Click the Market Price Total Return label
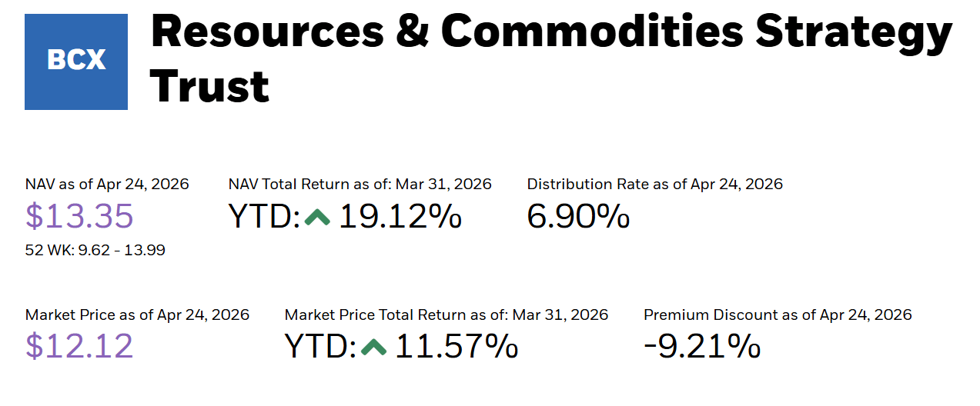 pos(447,314)
